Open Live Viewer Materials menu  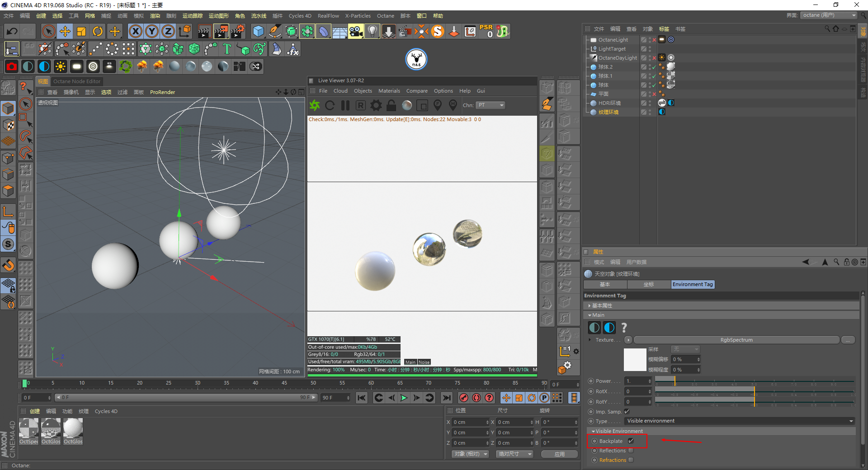(x=389, y=91)
